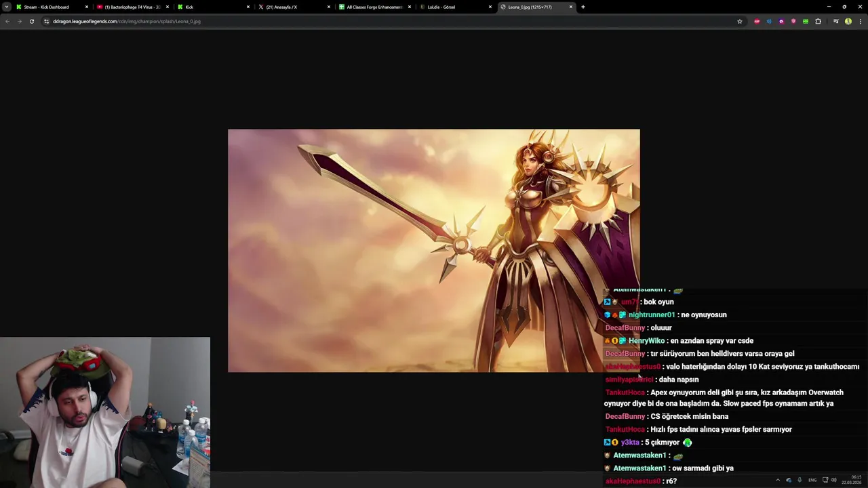
Task: Switch to the Stream - Kick Dashboard tab
Action: click(x=52, y=7)
